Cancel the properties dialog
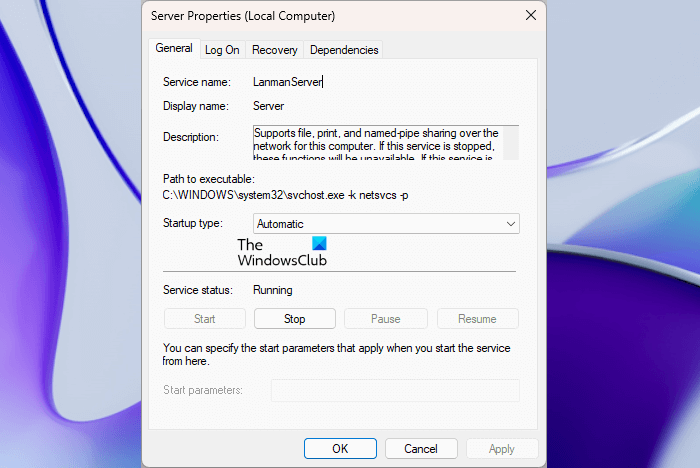The height and width of the screenshot is (468, 700). 421,448
